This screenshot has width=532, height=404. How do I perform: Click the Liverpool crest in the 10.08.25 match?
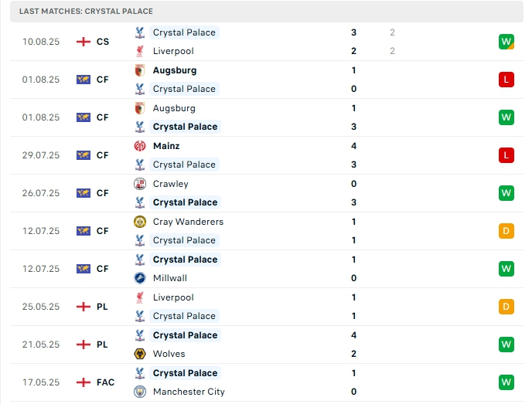coord(139,51)
